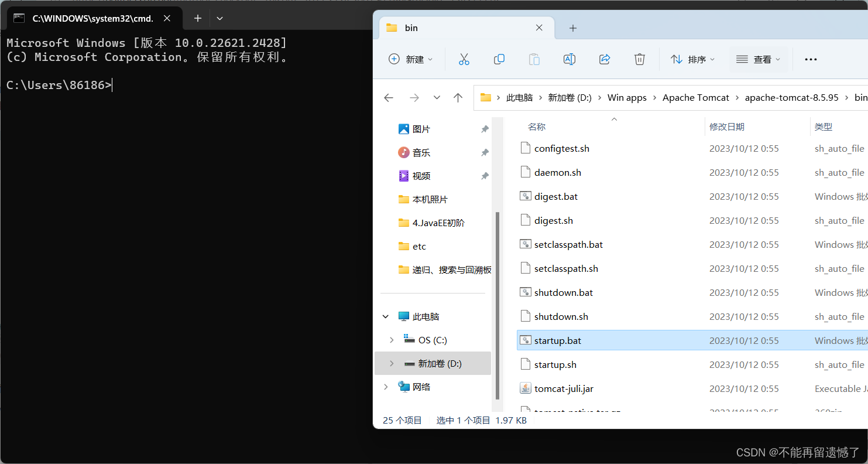Close the cmd.exe terminal tab
Screen dimensions: 868x464
pyautogui.click(x=167, y=18)
